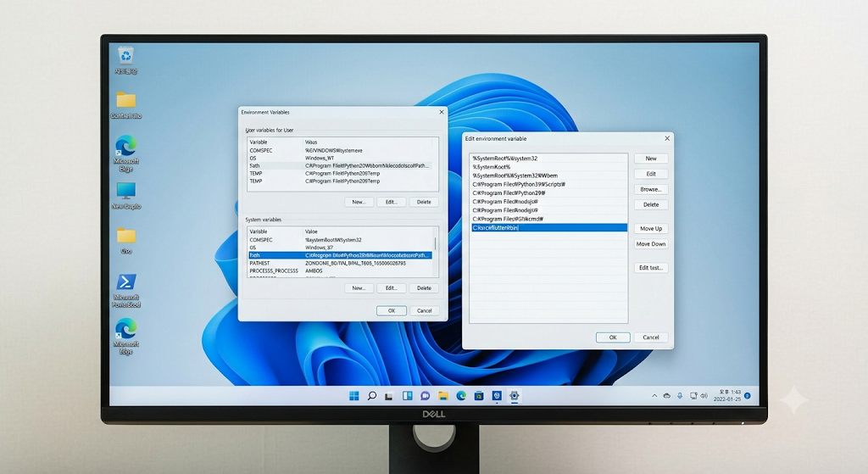Select PATHEST row in System variables
This screenshot has width=868, height=474.
[339, 263]
